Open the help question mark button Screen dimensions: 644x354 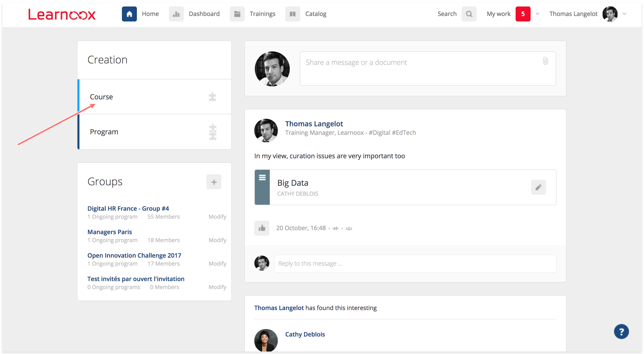pyautogui.click(x=621, y=332)
